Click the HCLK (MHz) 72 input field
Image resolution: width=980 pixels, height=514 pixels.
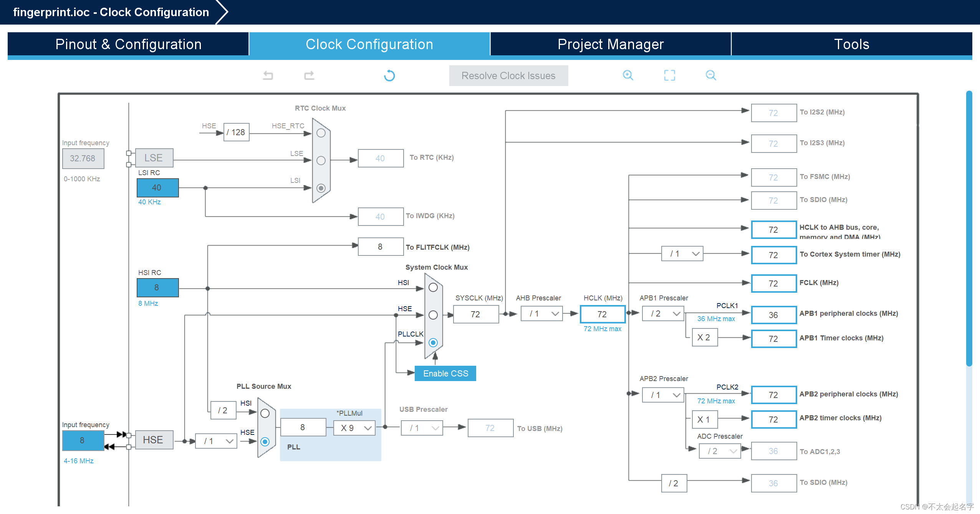click(x=602, y=314)
